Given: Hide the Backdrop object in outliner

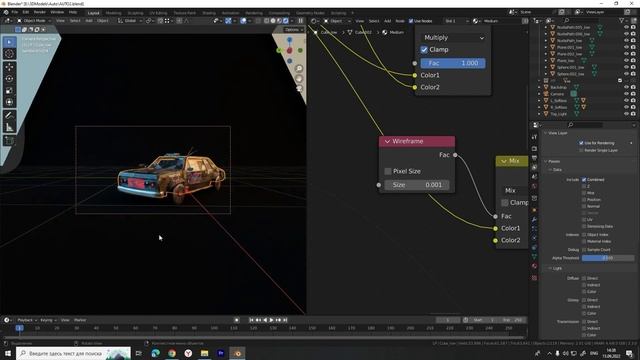Looking at the screenshot, I should point(626,87).
